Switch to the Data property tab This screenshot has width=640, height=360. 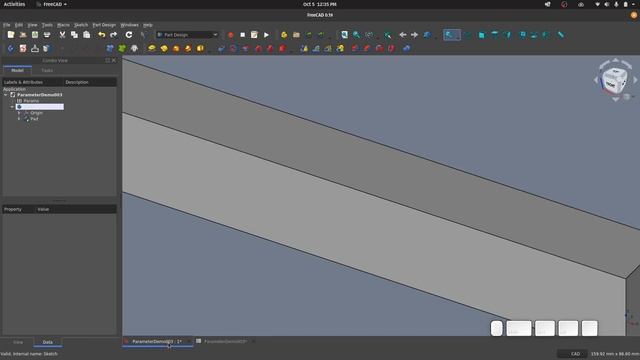coord(48,342)
